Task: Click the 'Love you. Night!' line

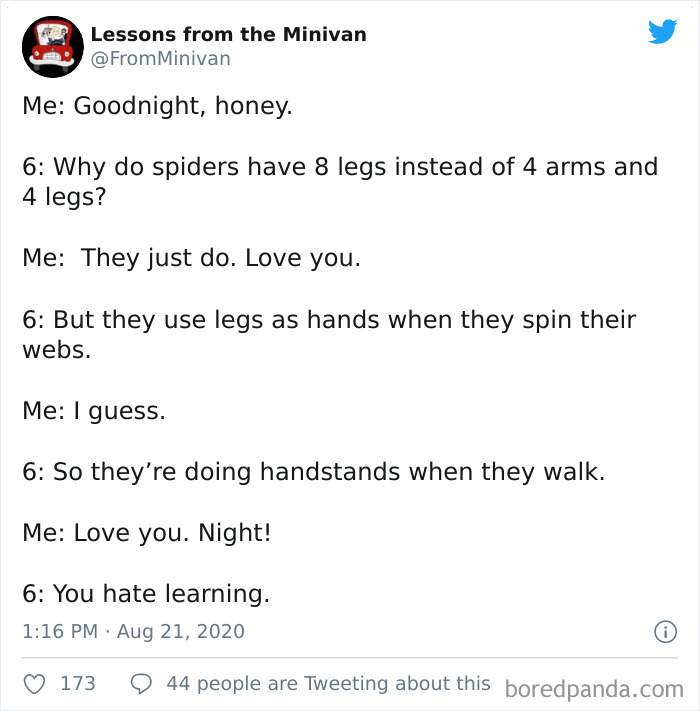Action: point(147,532)
